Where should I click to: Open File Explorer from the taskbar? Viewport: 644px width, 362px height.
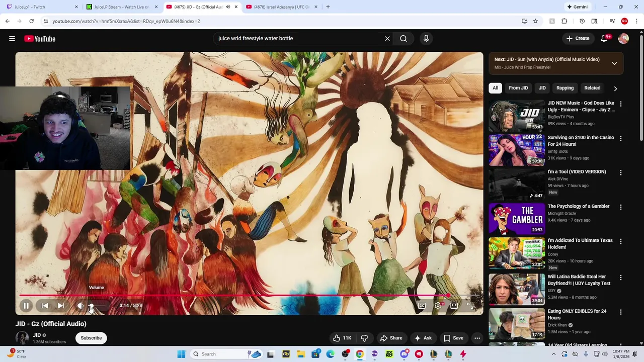301,354
